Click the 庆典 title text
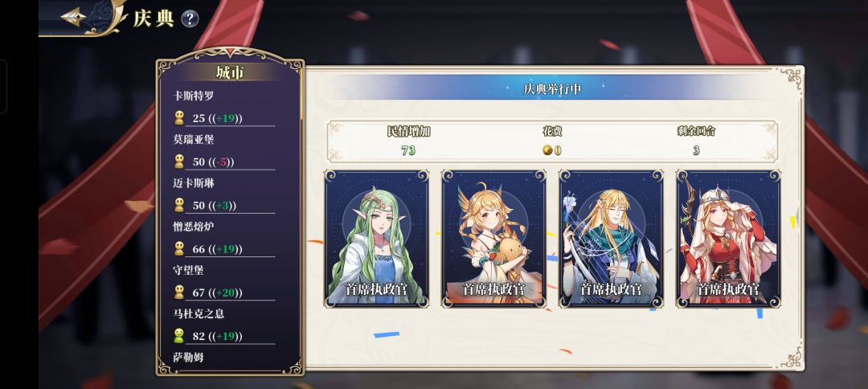Screen dimensions: 868x389 pyautogui.click(x=154, y=18)
